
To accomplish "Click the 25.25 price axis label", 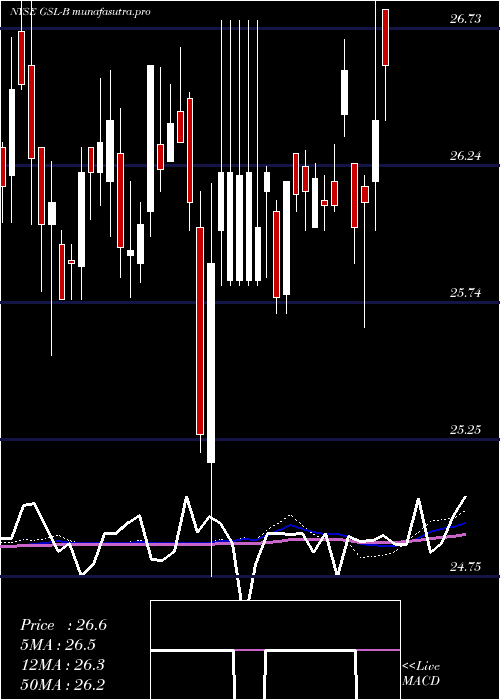I will [x=465, y=430].
